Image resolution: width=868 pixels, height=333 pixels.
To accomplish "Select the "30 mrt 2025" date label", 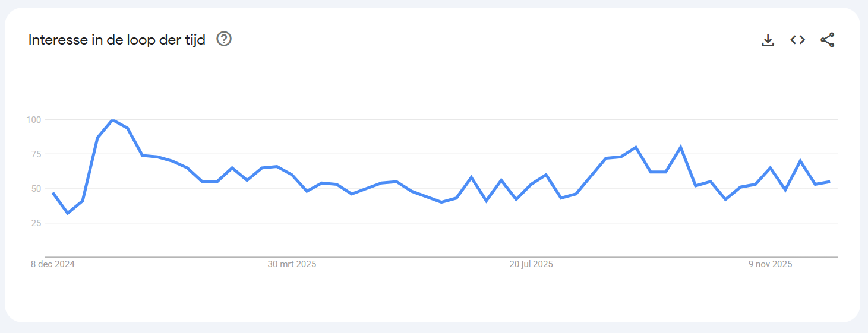I will pos(292,264).
